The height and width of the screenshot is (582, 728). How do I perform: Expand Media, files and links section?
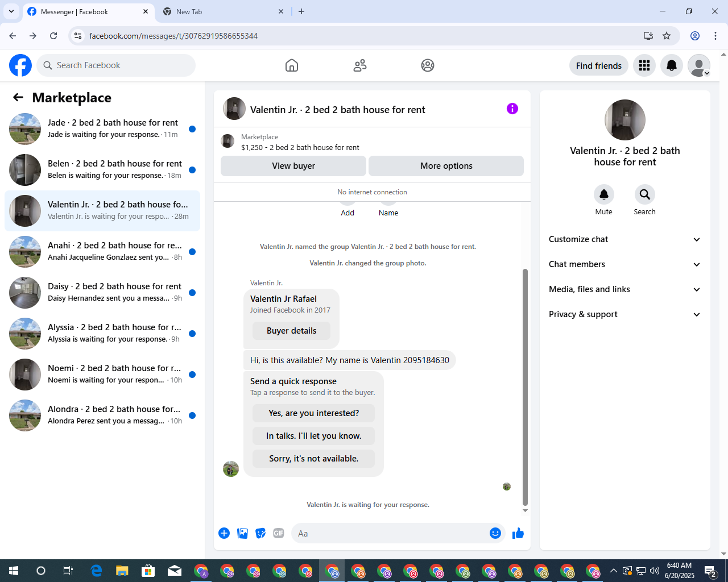coord(625,289)
